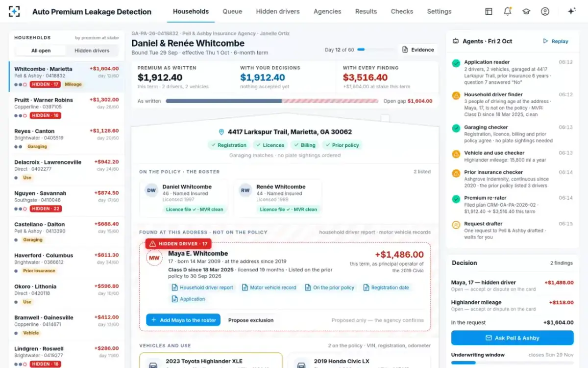The height and width of the screenshot is (368, 588).
Task: Click the DW avatar for Daniel Whitcombe
Action: (151, 190)
